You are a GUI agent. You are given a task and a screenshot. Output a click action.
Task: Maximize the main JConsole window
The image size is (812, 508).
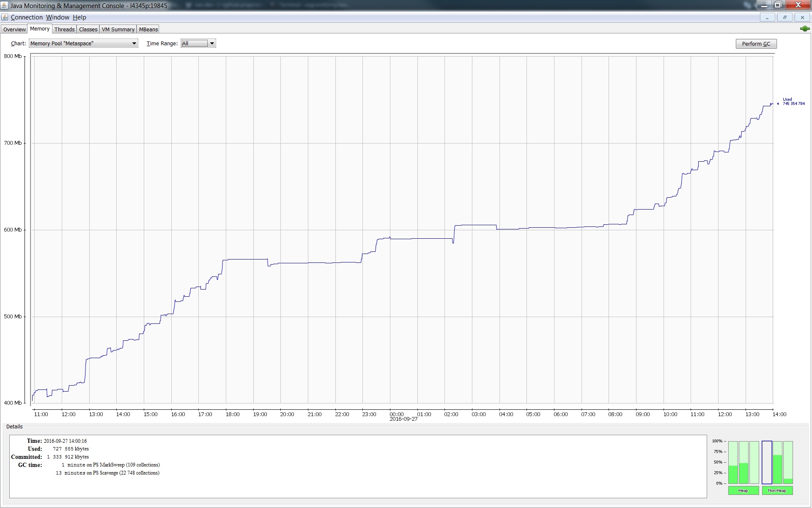point(778,5)
